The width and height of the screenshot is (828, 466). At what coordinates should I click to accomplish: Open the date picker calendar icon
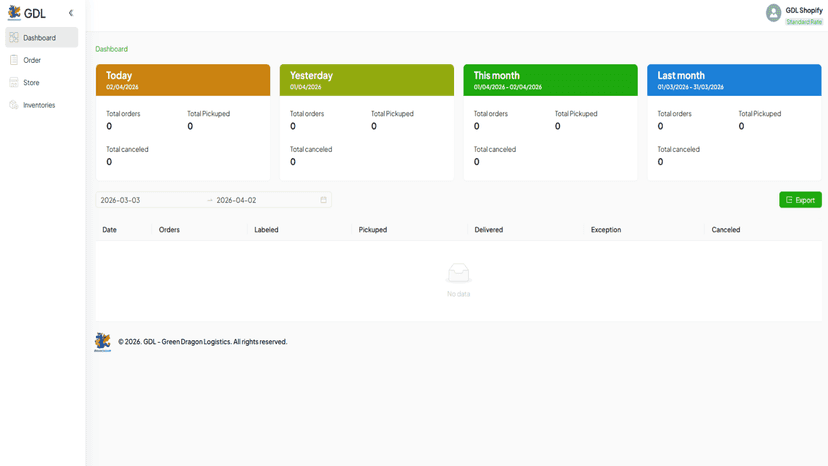(x=323, y=200)
